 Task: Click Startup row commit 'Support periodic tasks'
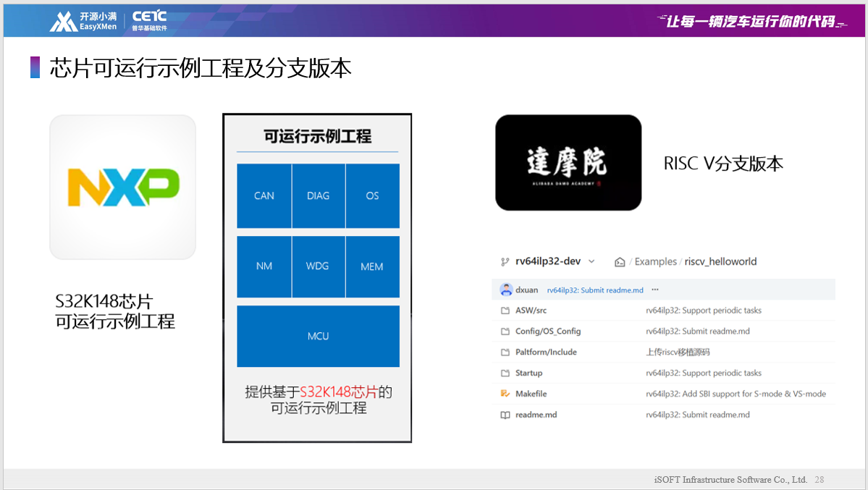tap(704, 373)
